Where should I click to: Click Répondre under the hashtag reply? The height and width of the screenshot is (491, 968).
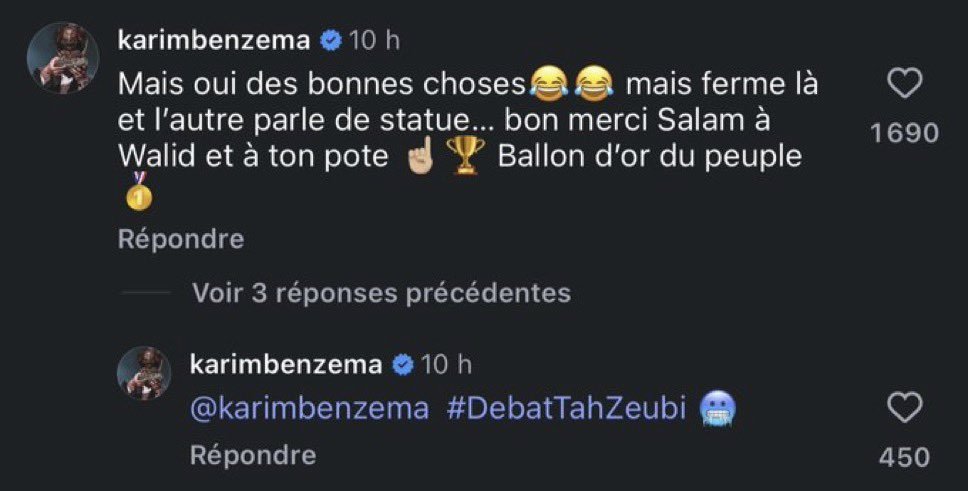pos(253,456)
